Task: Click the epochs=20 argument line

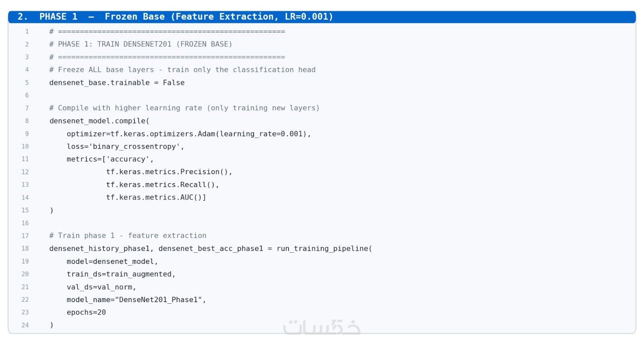Action: [86, 312]
